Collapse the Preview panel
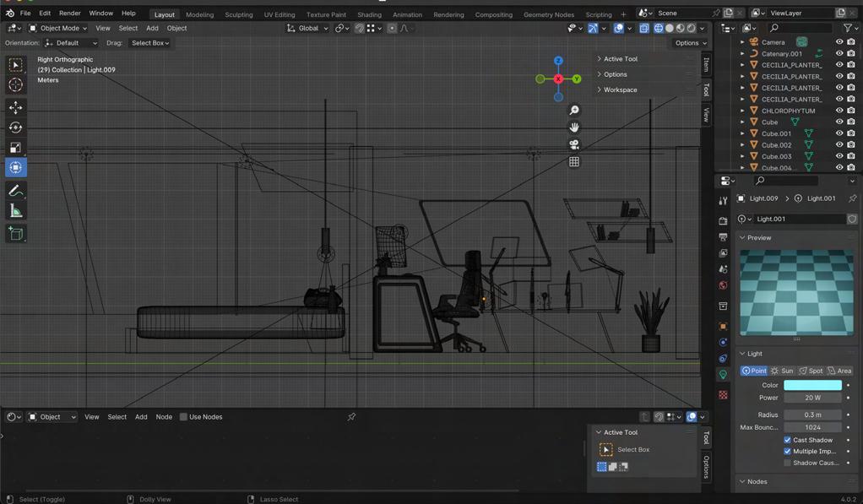863x504 pixels. click(758, 238)
